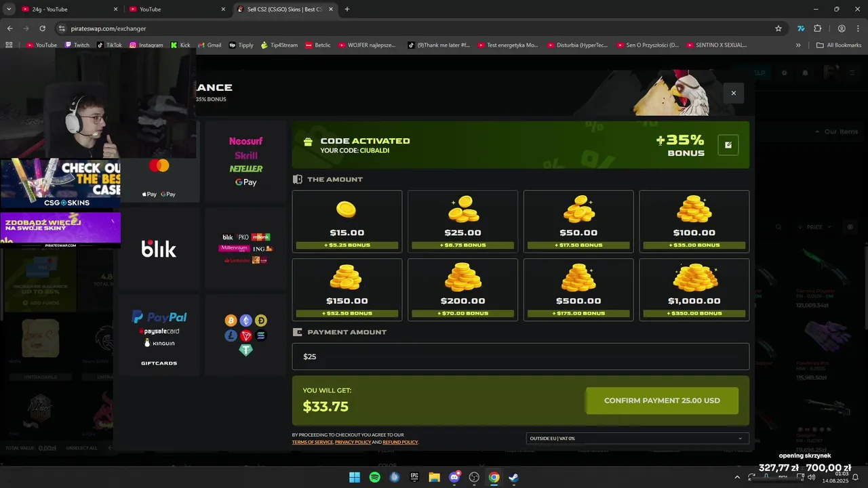The width and height of the screenshot is (868, 488).
Task: Open Epic Games launcher from taskbar
Action: (414, 477)
